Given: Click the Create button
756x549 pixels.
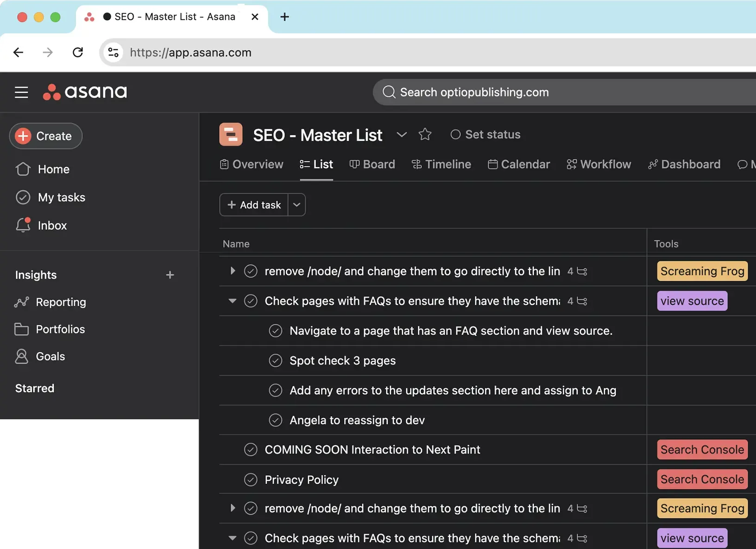Looking at the screenshot, I should click(x=45, y=136).
